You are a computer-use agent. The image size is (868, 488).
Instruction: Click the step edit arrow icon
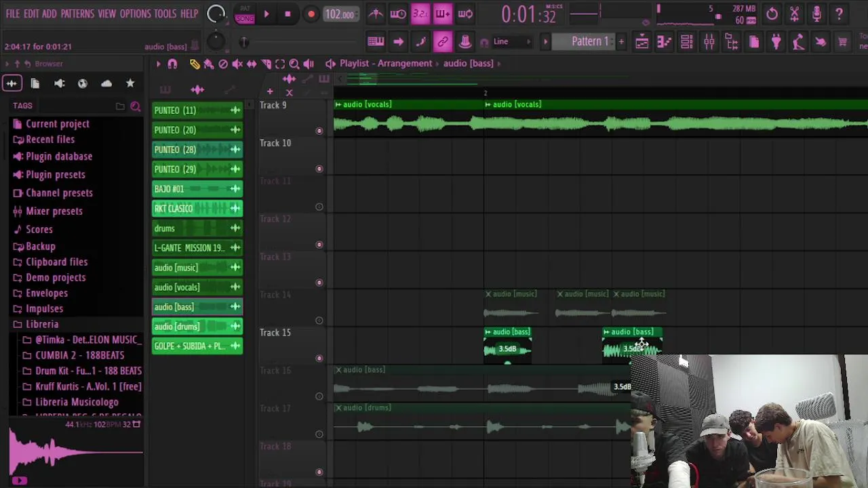[x=398, y=42]
